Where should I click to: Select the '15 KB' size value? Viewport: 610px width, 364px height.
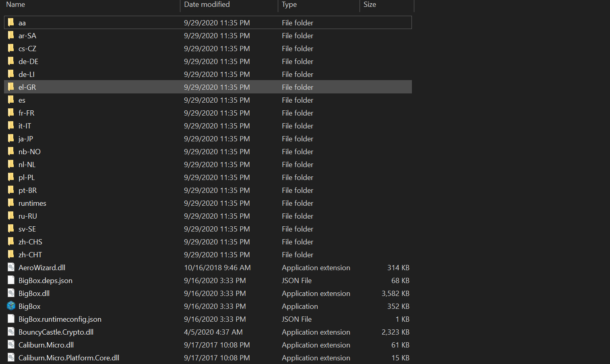click(400, 358)
